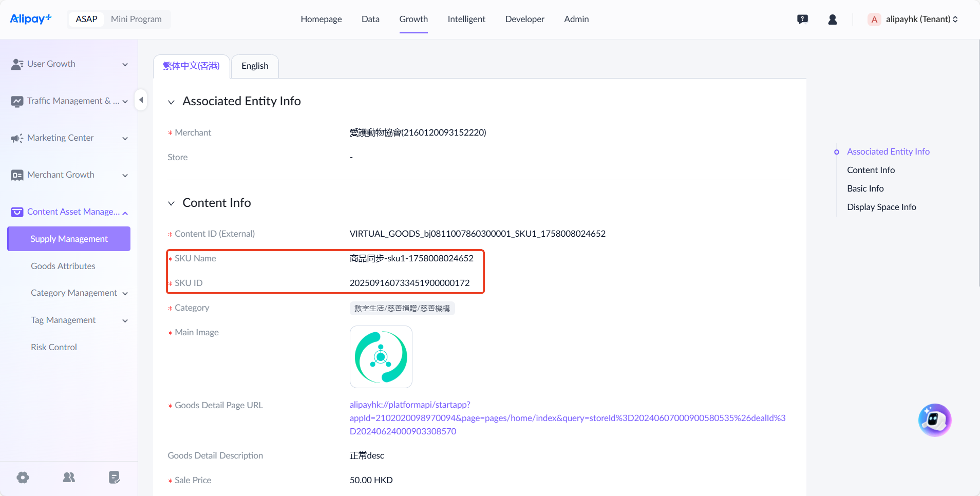
Task: Click the Main Image thumbnail
Action: (381, 357)
